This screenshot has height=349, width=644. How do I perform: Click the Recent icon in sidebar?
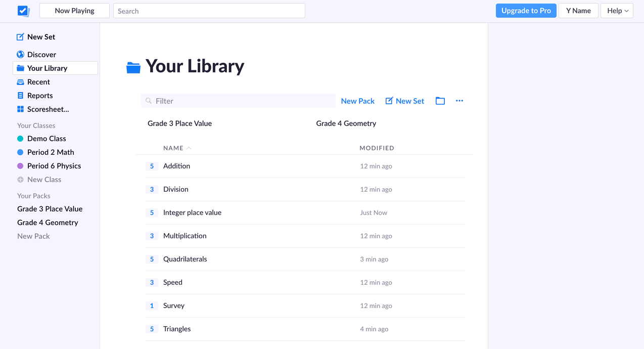coord(20,82)
